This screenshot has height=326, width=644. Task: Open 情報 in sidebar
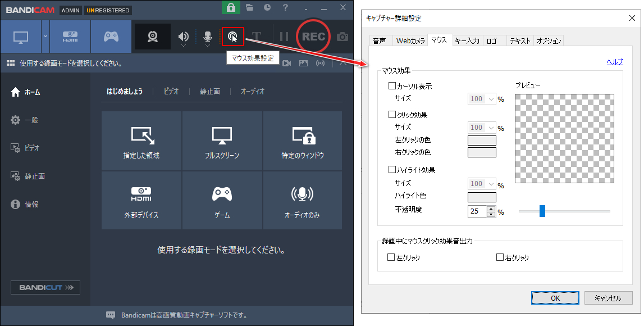25,205
